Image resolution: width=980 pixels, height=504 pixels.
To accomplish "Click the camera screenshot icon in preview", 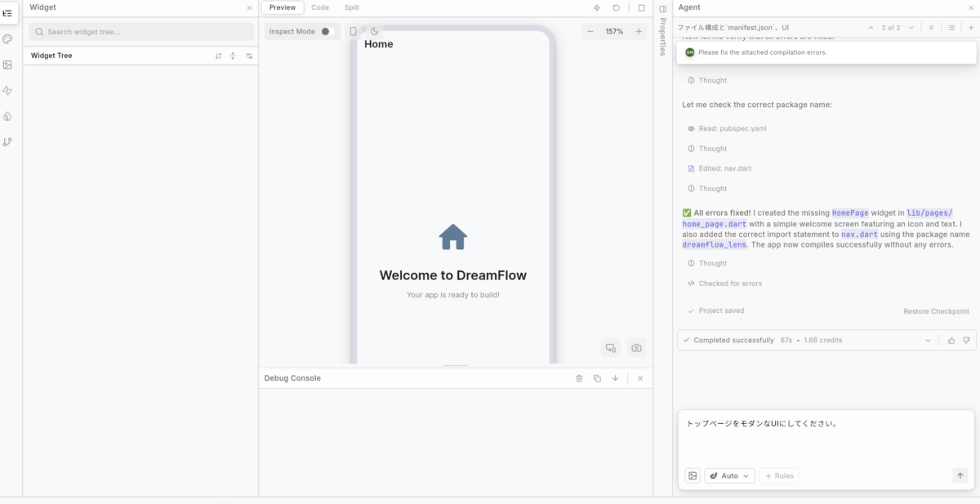I will (636, 348).
